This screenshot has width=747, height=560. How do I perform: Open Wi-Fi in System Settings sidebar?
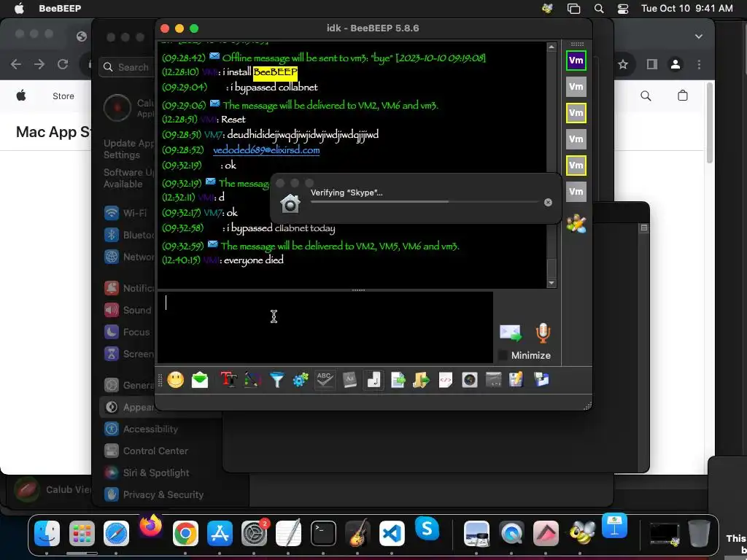click(x=126, y=213)
